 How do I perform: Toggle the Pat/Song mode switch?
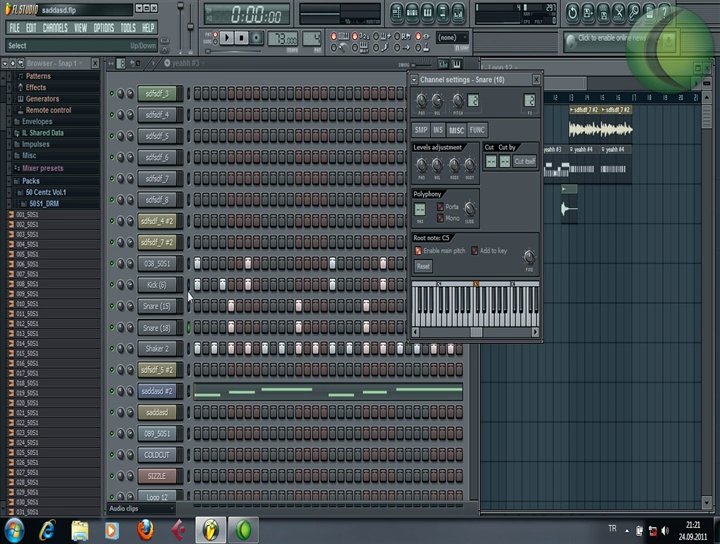(x=215, y=39)
